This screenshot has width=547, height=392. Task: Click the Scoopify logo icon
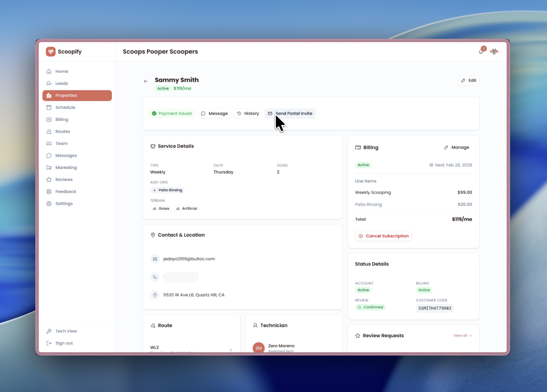click(50, 52)
